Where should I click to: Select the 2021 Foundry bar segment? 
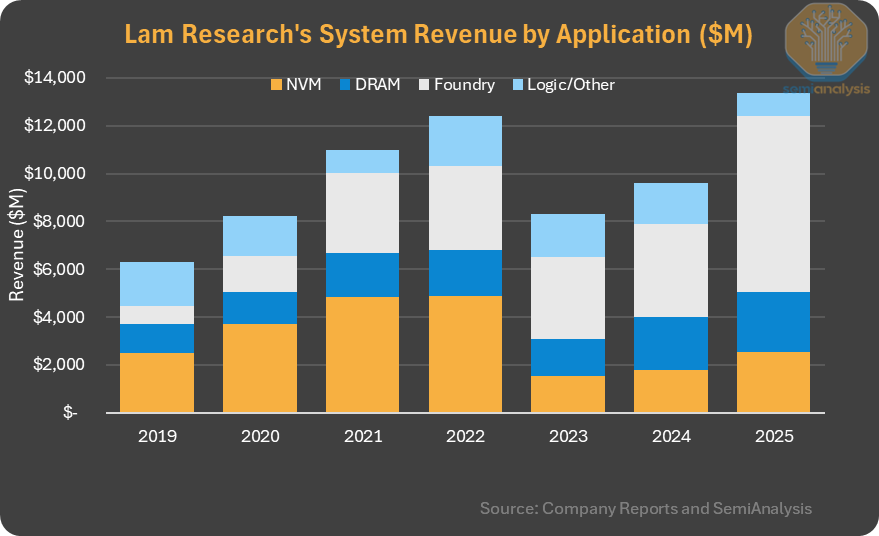click(x=363, y=213)
